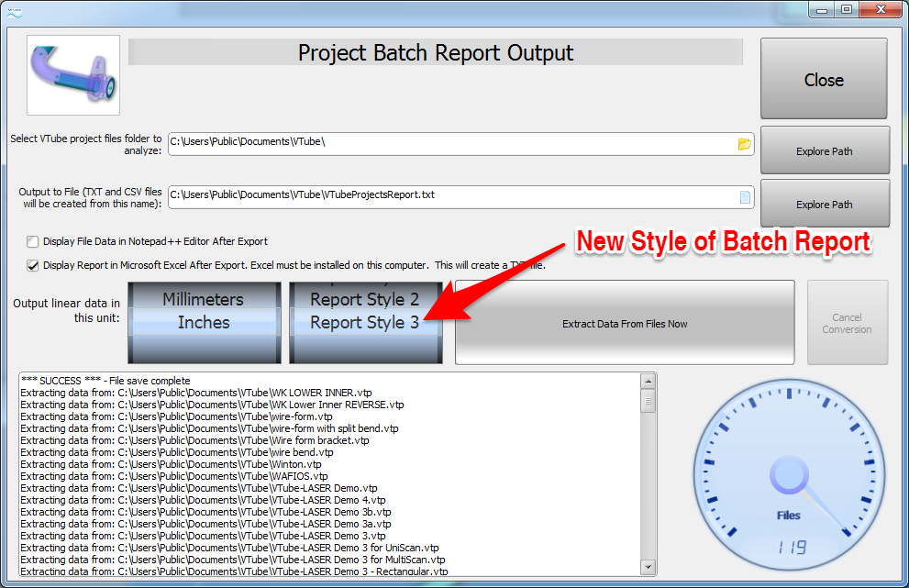The width and height of the screenshot is (909, 588).
Task: Choose Report Style 2 in the style spinner
Action: [x=364, y=300]
